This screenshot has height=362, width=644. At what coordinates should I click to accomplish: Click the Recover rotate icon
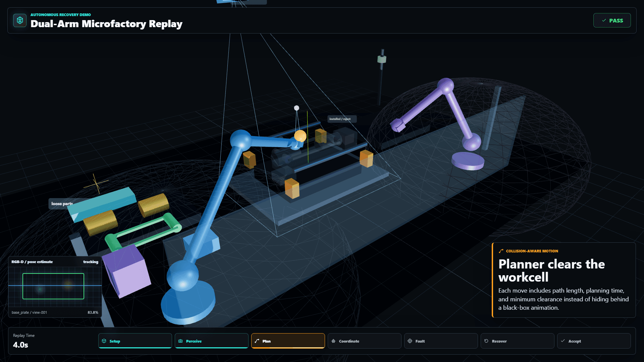486,341
